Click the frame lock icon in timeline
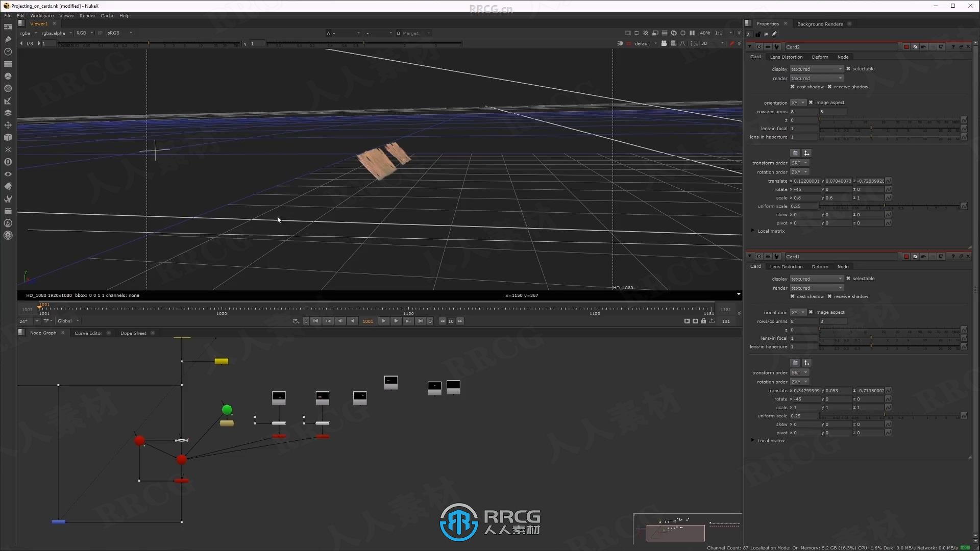 703,321
